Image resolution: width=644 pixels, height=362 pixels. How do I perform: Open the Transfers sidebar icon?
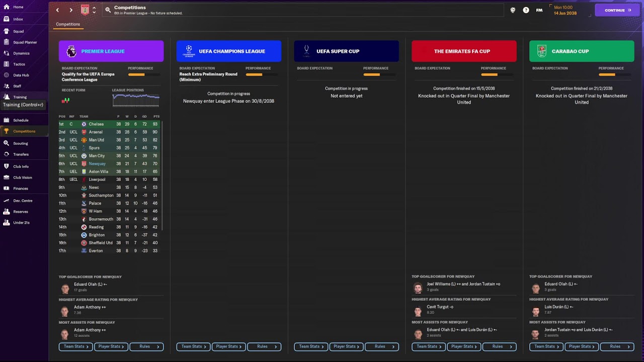click(x=7, y=154)
